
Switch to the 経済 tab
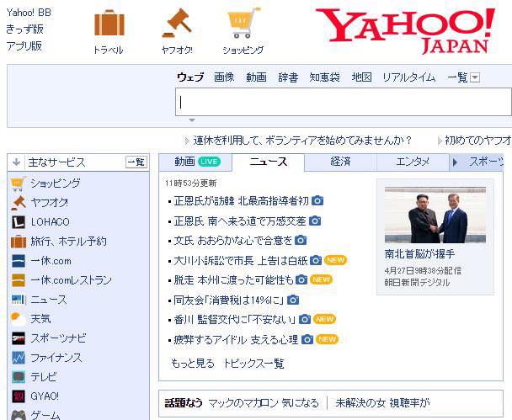340,162
